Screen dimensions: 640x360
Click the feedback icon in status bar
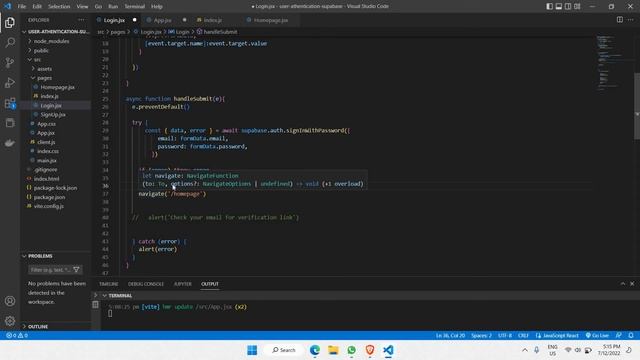pyautogui.click(x=619, y=335)
